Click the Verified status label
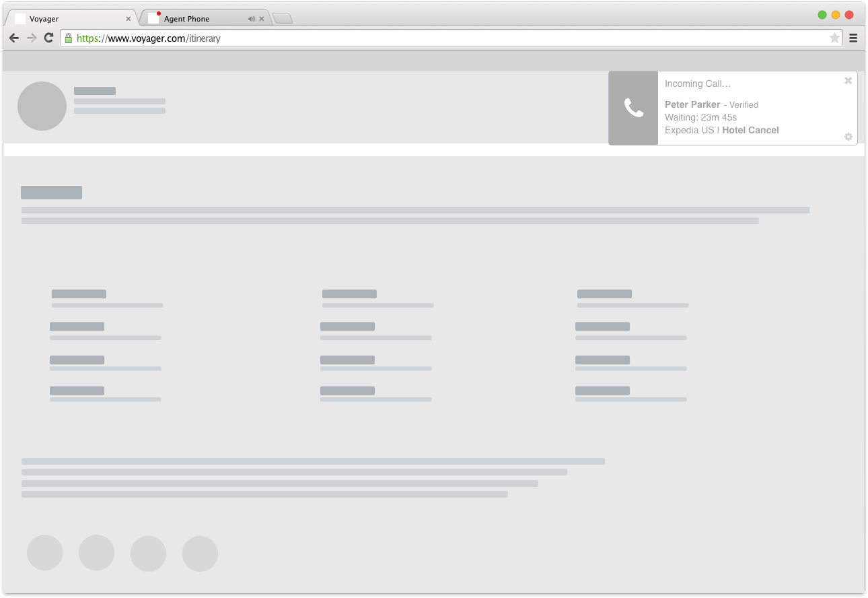Screen dimensions: 868x598 (744, 105)
